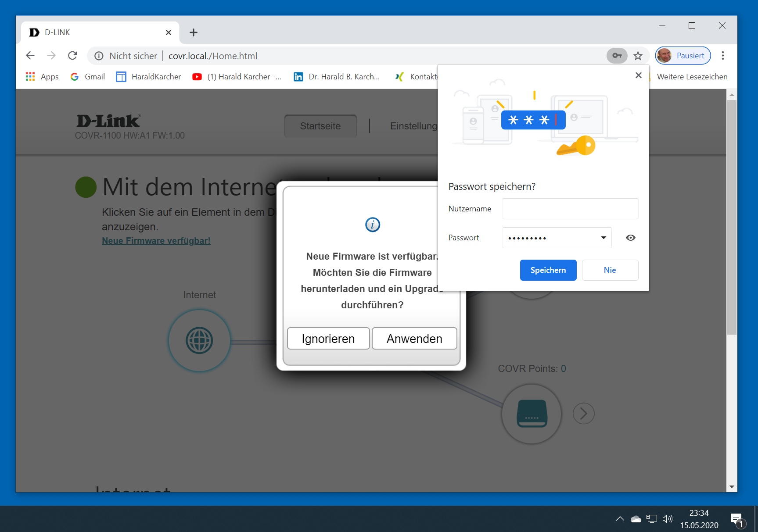Click the Nutzername input field
758x532 pixels.
pos(570,209)
